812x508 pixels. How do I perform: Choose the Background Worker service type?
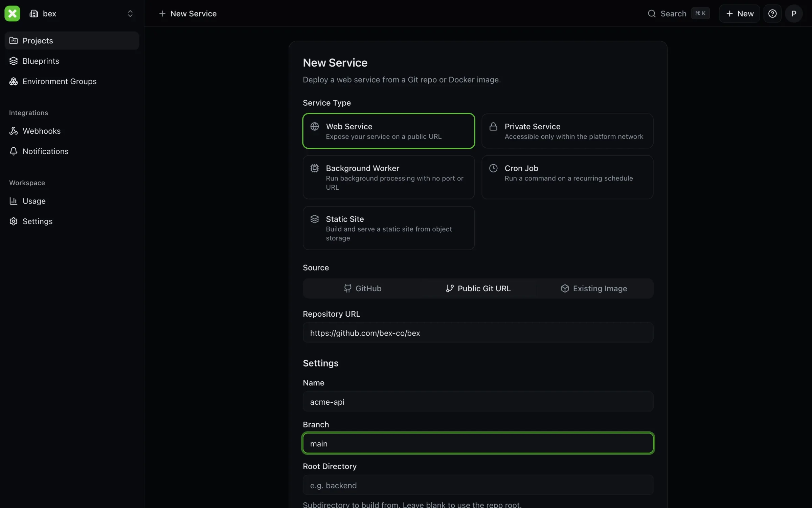pos(388,177)
